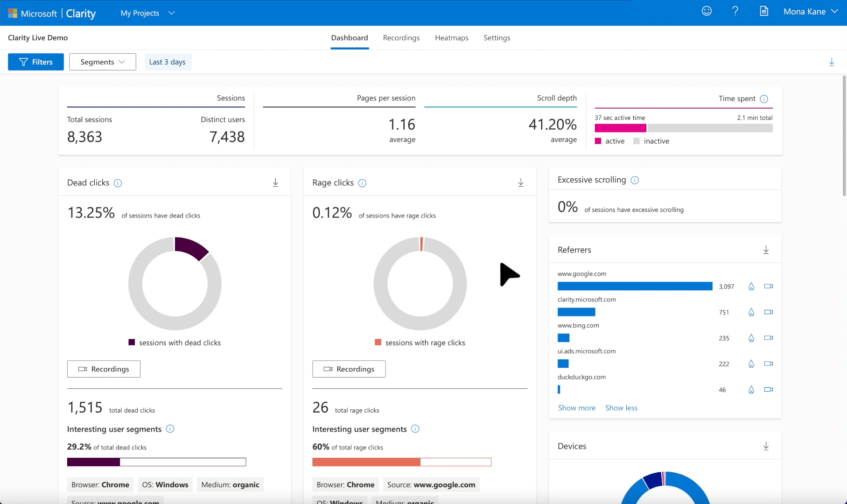847x504 pixels.
Task: Switch to the Heatmaps tab
Action: click(x=452, y=38)
